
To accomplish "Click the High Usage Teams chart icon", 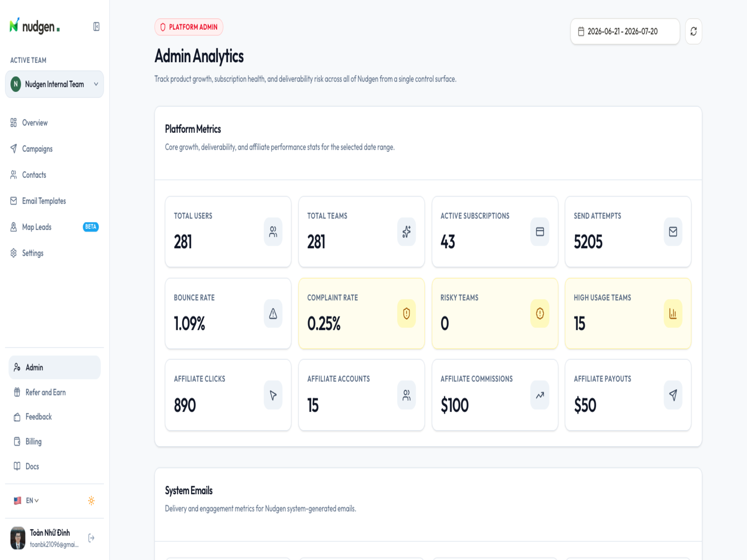I will coord(673,314).
